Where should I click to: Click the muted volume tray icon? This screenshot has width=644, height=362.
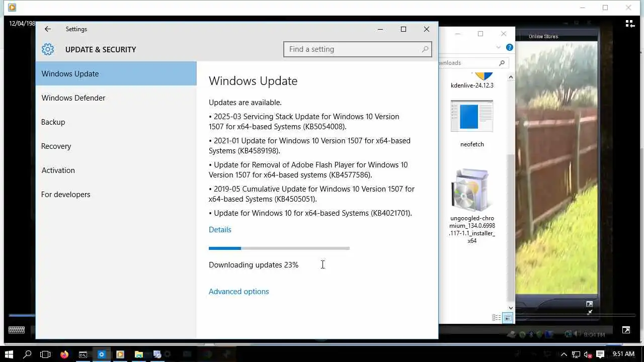pyautogui.click(x=588, y=354)
